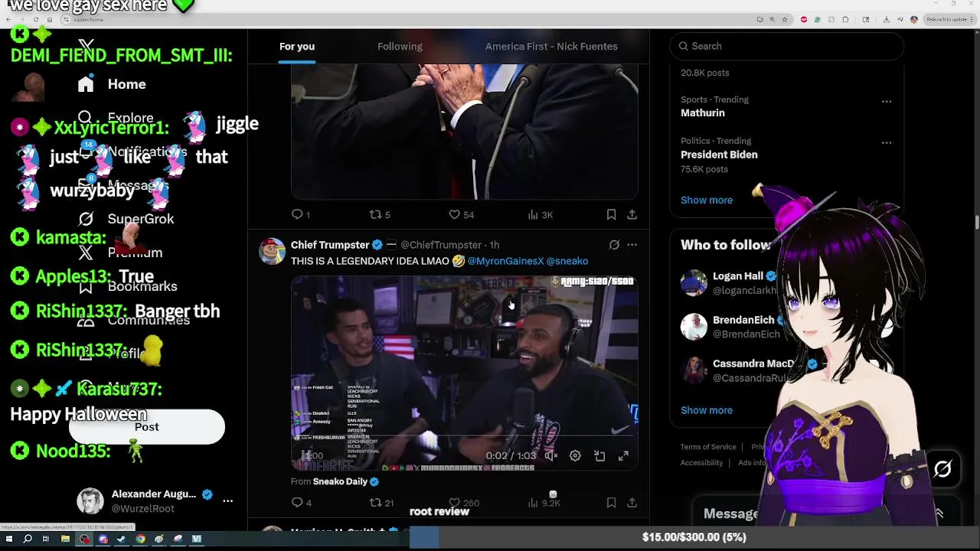Share the top post with 54 likes

coord(632,214)
